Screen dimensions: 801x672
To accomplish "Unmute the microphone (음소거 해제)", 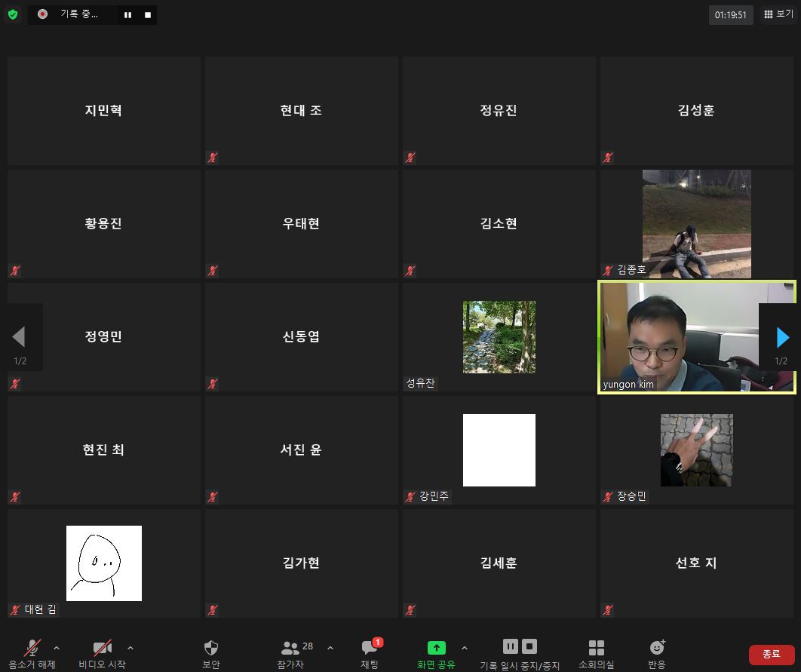I will point(32,654).
